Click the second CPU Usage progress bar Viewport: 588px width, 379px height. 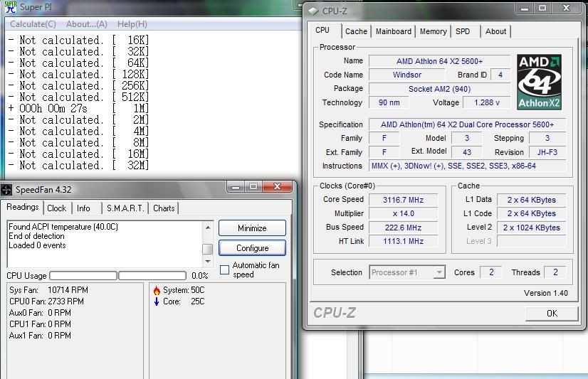point(152,276)
